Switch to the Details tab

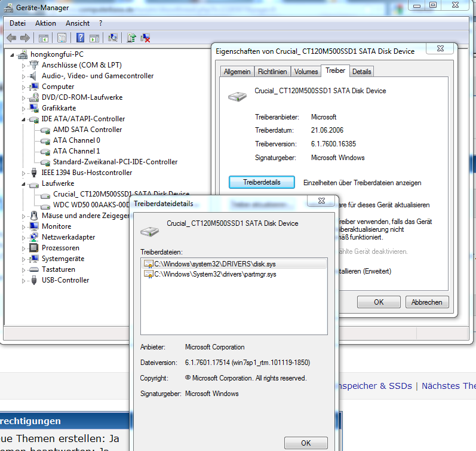click(x=361, y=72)
